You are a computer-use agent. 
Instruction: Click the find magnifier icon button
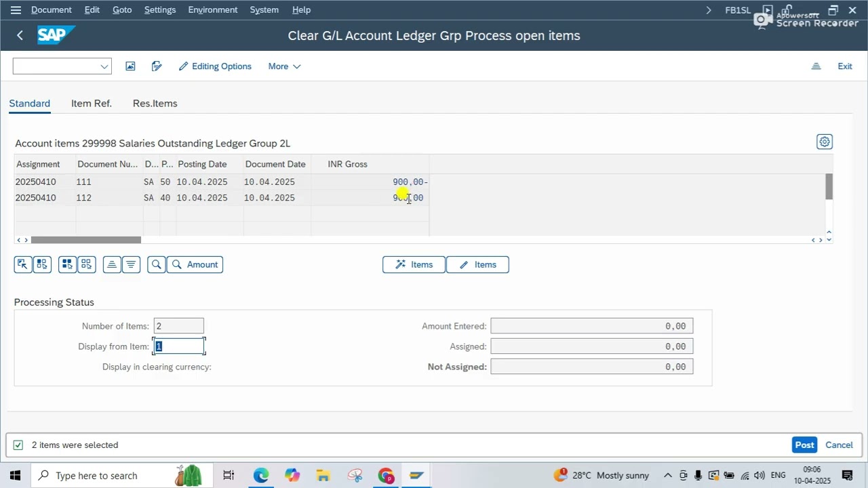(157, 264)
